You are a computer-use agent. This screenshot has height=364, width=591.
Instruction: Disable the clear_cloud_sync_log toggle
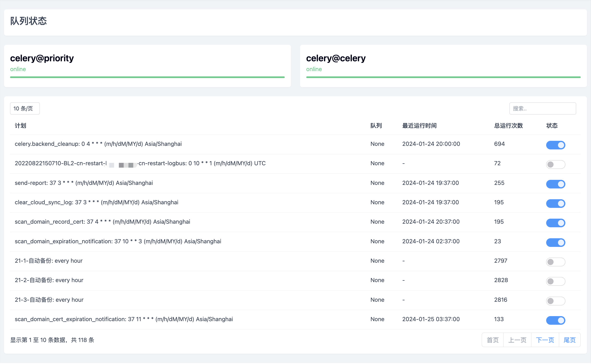555,203
